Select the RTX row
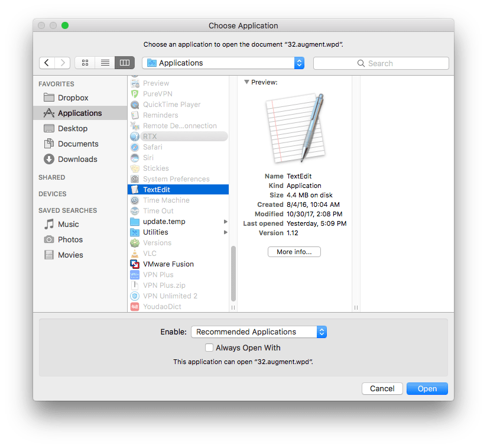Viewport: 487px width, 448px height. [178, 137]
